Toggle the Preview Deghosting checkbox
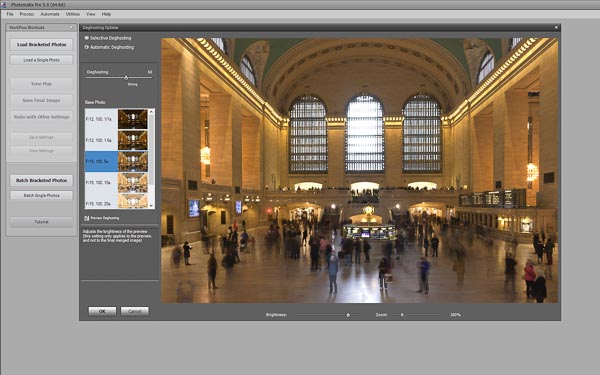 [86, 218]
